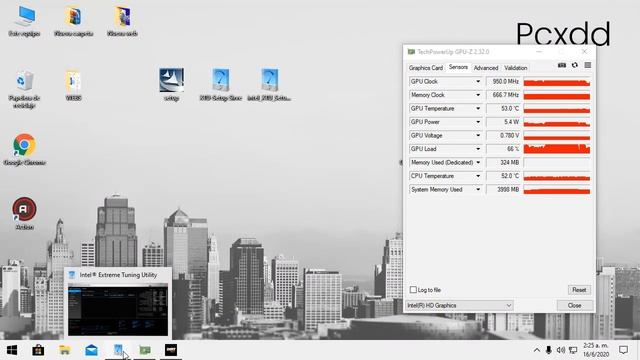Click the black DiRT game taskbar icon
Viewport: 640px width, 360px height.
pyautogui.click(x=171, y=350)
